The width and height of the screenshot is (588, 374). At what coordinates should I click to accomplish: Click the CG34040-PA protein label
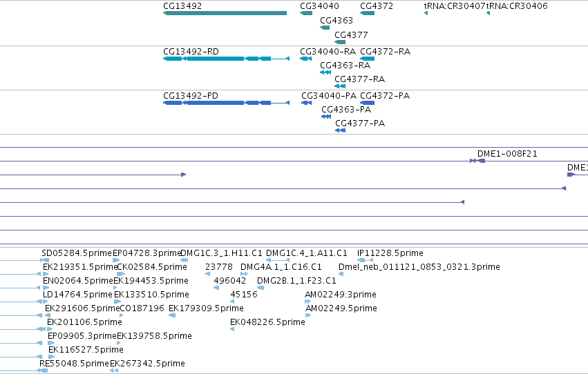pyautogui.click(x=329, y=95)
